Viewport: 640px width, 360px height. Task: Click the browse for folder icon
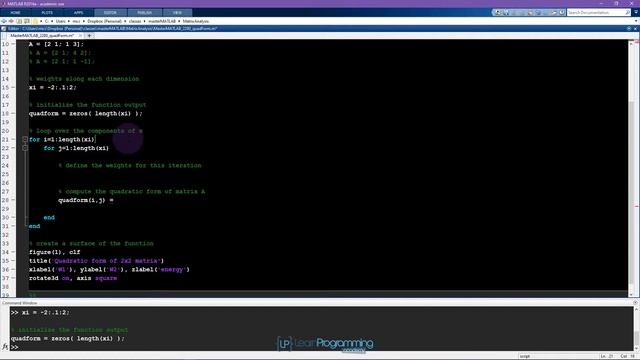27,21
